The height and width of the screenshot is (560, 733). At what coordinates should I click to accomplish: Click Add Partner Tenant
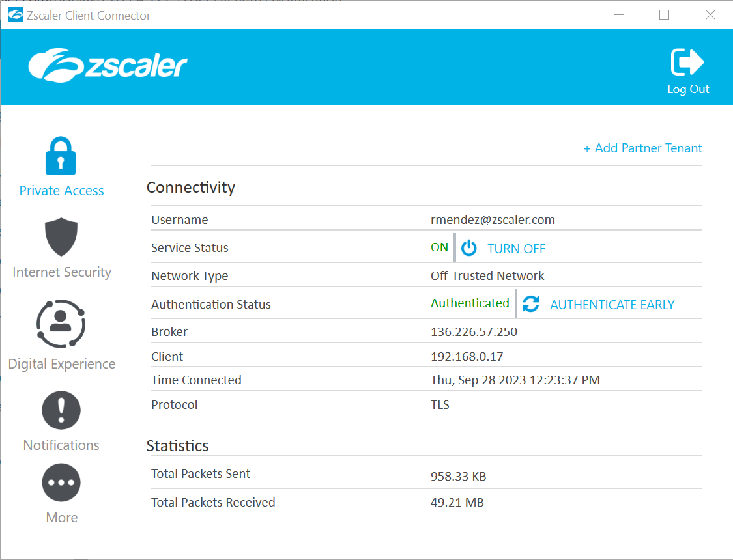click(x=642, y=148)
